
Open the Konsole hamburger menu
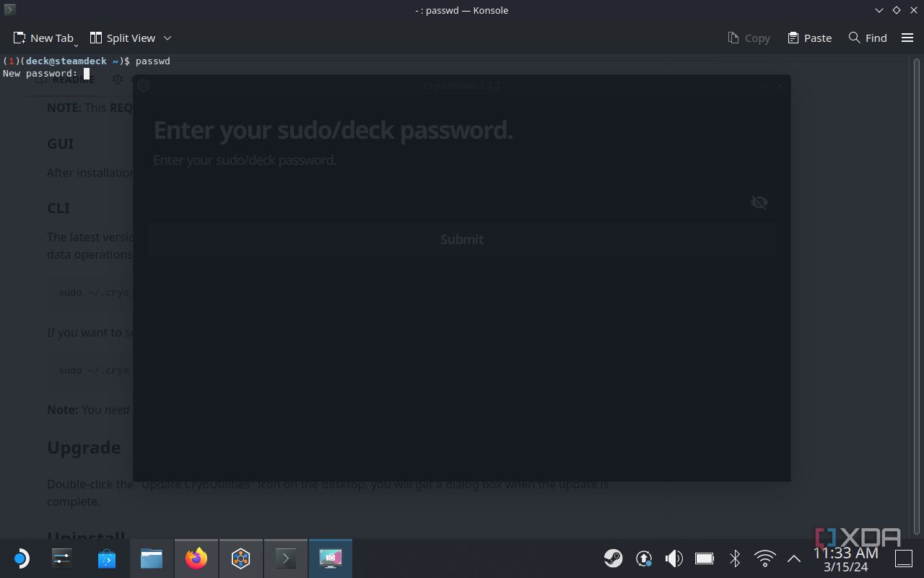click(x=907, y=38)
